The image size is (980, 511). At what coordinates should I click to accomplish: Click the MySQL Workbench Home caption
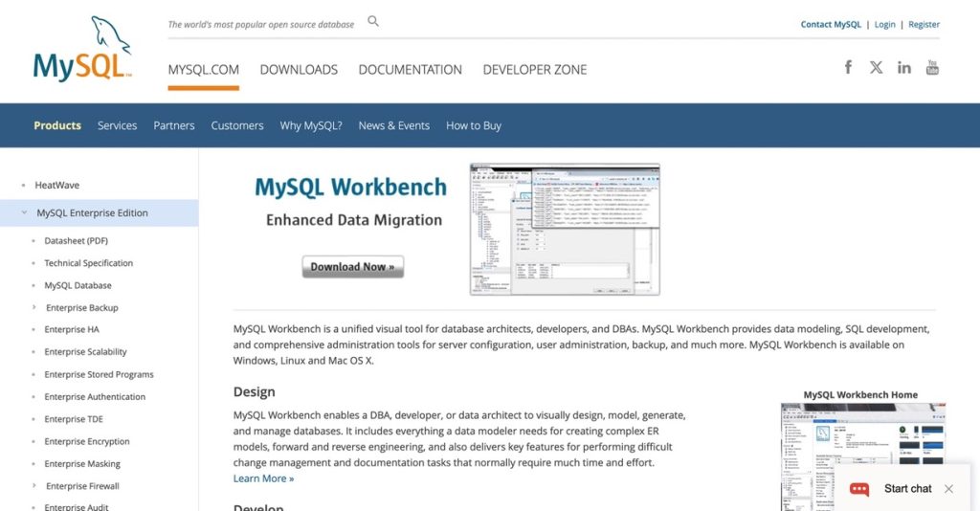[860, 395]
